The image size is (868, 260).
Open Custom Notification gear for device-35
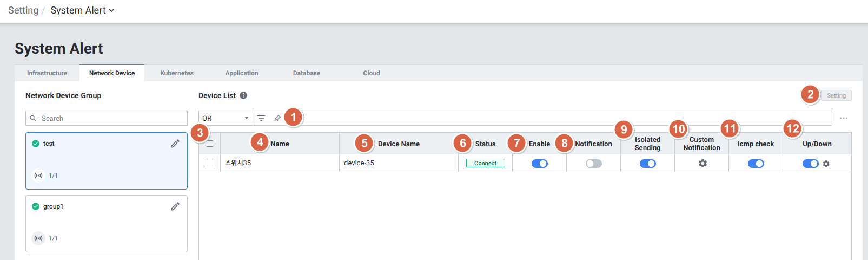pos(703,163)
